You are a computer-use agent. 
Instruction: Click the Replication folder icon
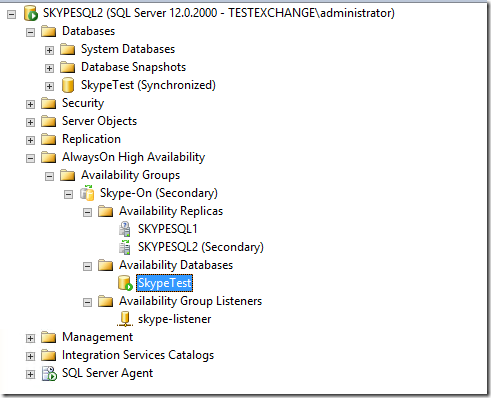tap(49, 140)
